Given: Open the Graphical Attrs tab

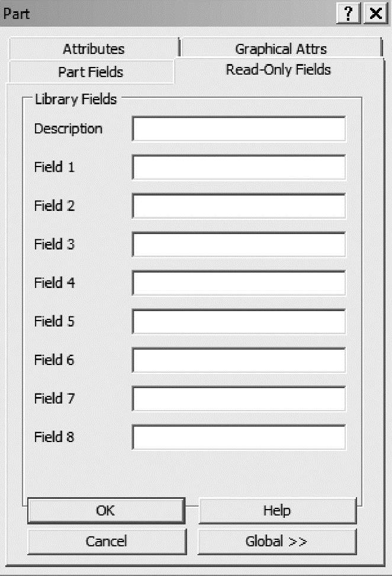Looking at the screenshot, I should pyautogui.click(x=281, y=49).
